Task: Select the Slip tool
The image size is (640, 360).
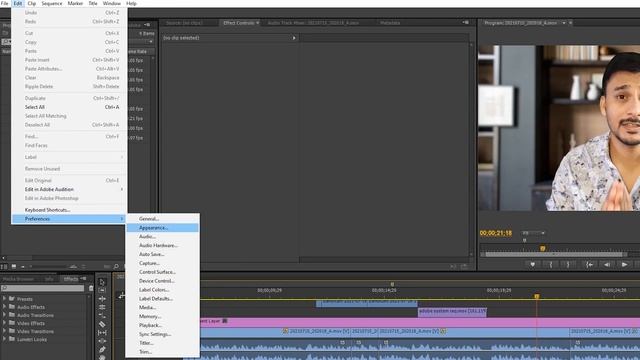Action: (102, 333)
